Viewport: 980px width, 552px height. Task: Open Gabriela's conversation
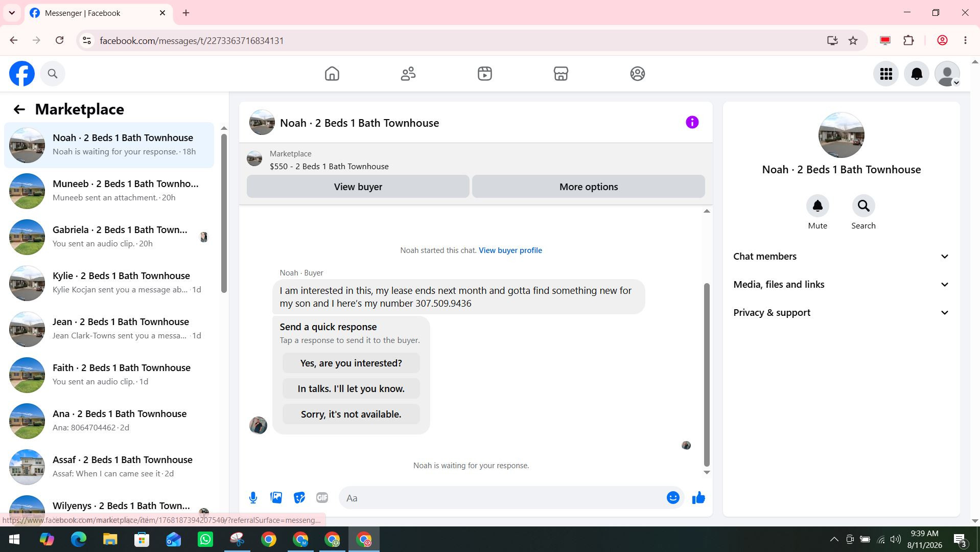[x=109, y=237]
